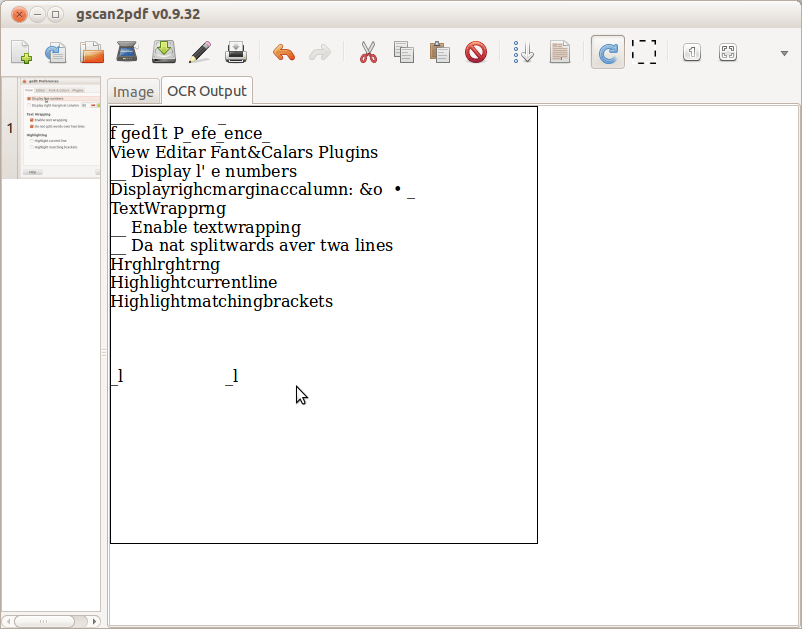Screen dimensions: 802x629
Task: Print the current document
Action: click(236, 52)
